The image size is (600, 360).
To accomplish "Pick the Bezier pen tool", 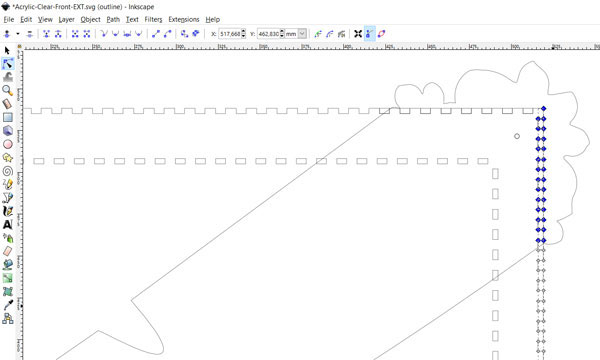I will tap(8, 198).
